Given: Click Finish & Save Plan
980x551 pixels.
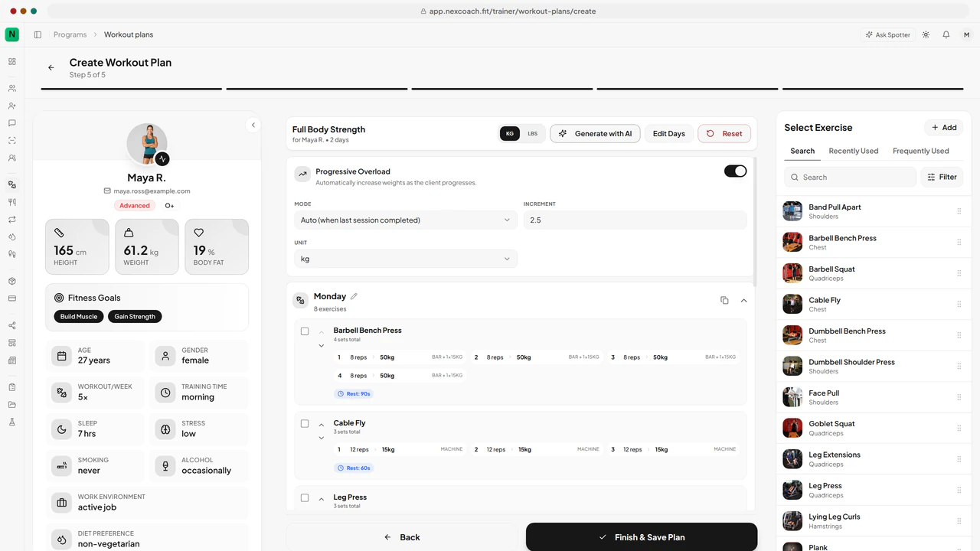Looking at the screenshot, I should coord(642,537).
